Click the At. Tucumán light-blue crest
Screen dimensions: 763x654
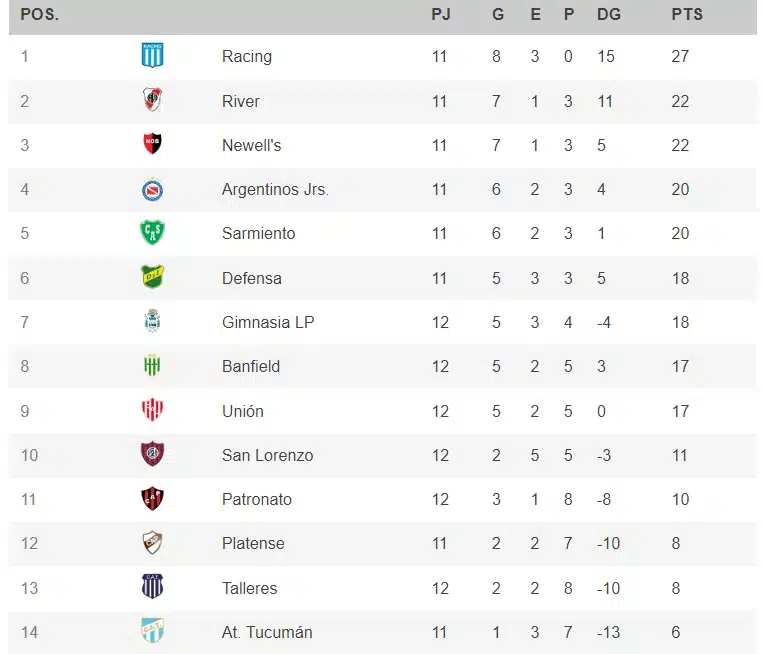[152, 631]
